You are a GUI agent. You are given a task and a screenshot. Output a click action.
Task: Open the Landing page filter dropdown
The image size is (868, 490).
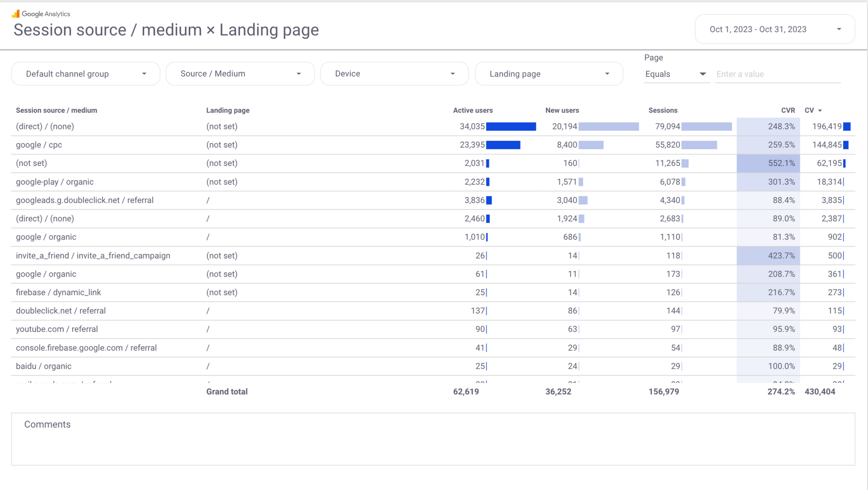(x=549, y=74)
